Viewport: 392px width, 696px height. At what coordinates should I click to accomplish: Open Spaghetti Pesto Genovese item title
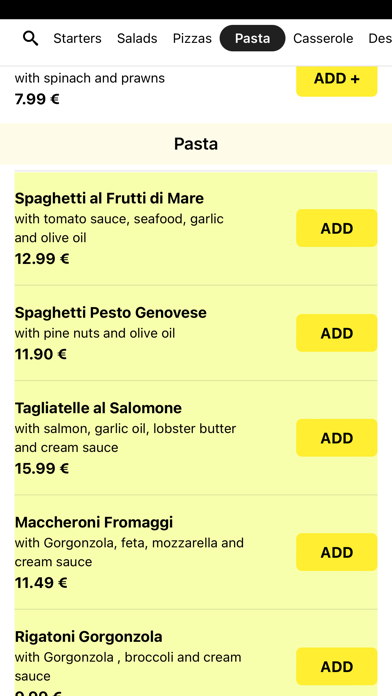pos(111,312)
